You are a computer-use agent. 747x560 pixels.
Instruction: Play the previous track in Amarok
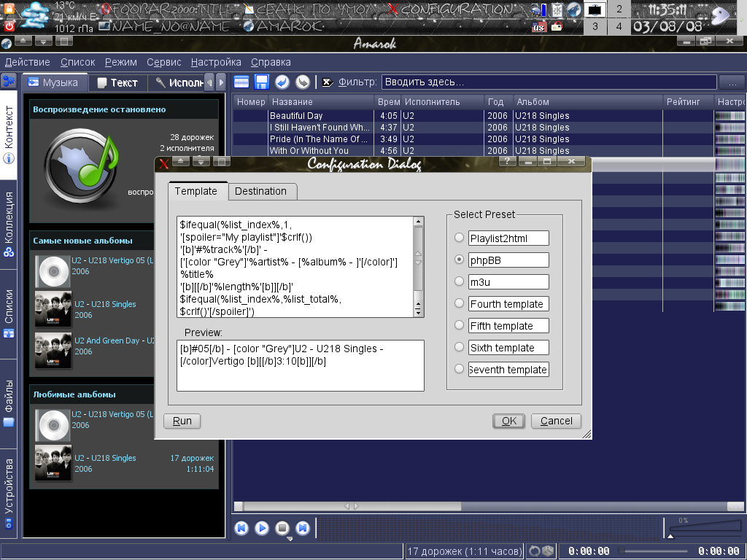point(241,528)
